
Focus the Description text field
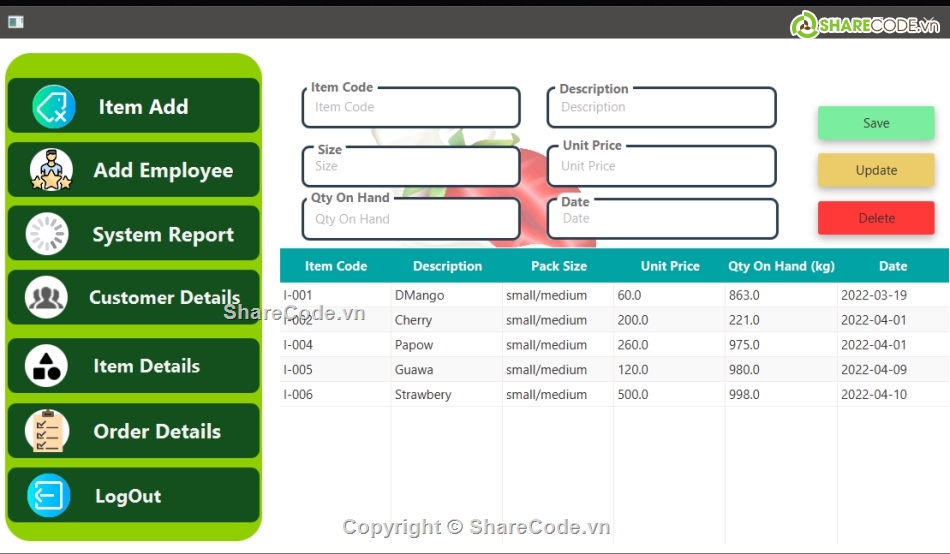click(661, 108)
